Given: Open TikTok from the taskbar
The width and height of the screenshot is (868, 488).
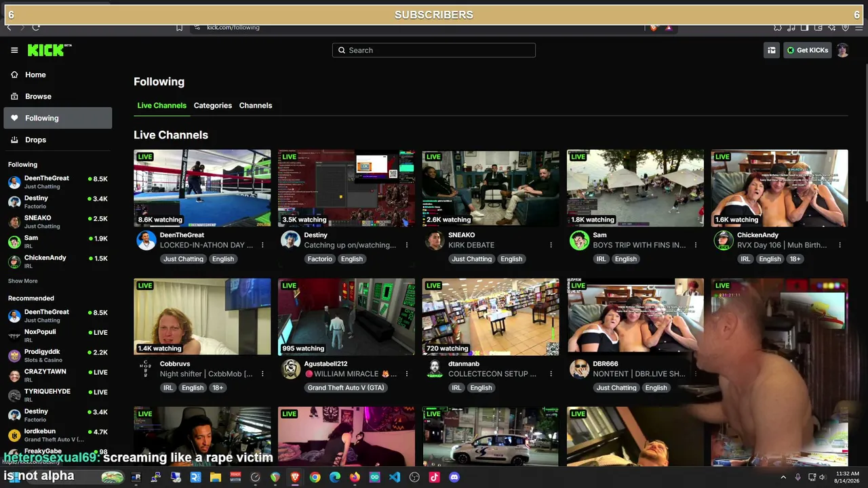Looking at the screenshot, I should click(435, 477).
